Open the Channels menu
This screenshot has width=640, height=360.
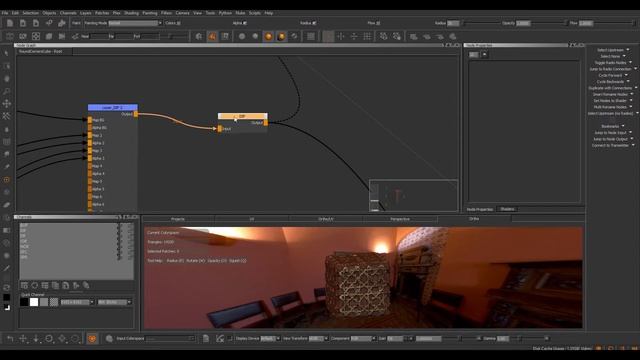coord(68,13)
